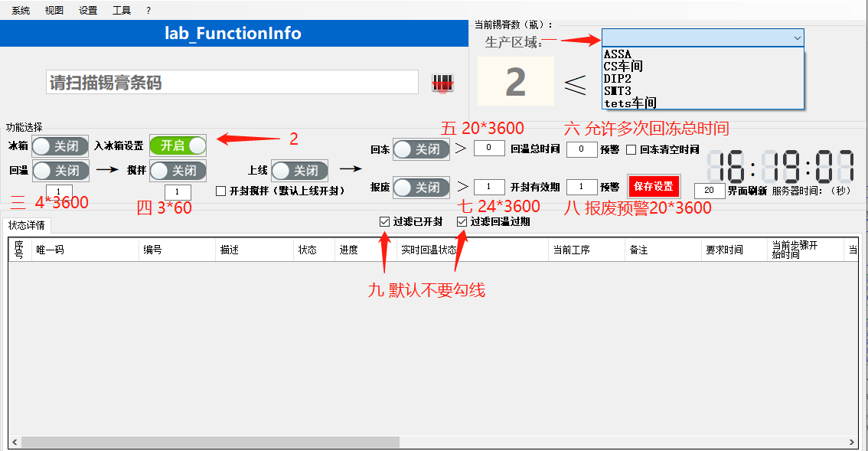Uncheck the 过滤回温过期 checkbox
868x451 pixels.
[462, 221]
